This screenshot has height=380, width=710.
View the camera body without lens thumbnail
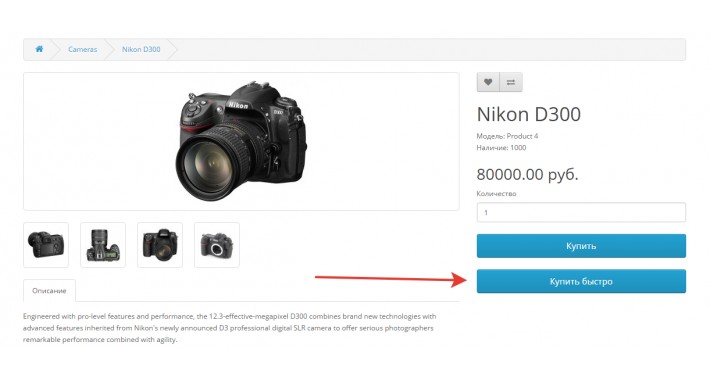[217, 245]
